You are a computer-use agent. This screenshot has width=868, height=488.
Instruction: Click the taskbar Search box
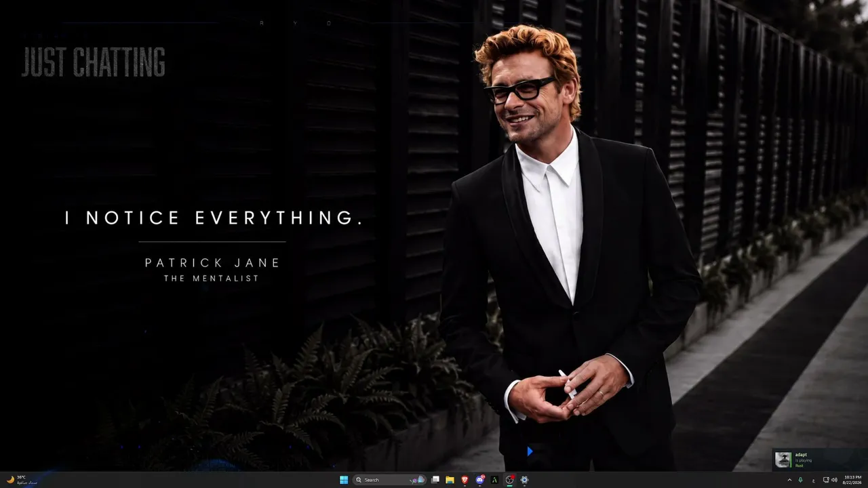coord(389,480)
